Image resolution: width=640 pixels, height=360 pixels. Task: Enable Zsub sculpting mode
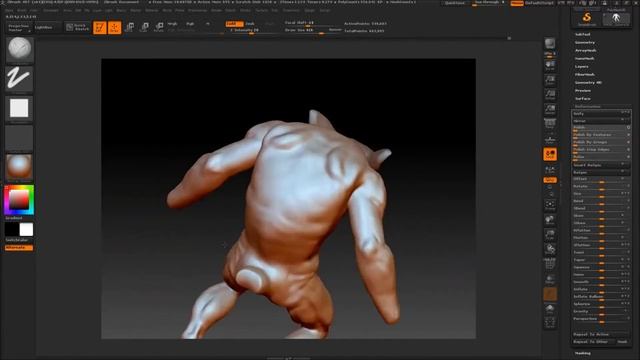coord(250,24)
